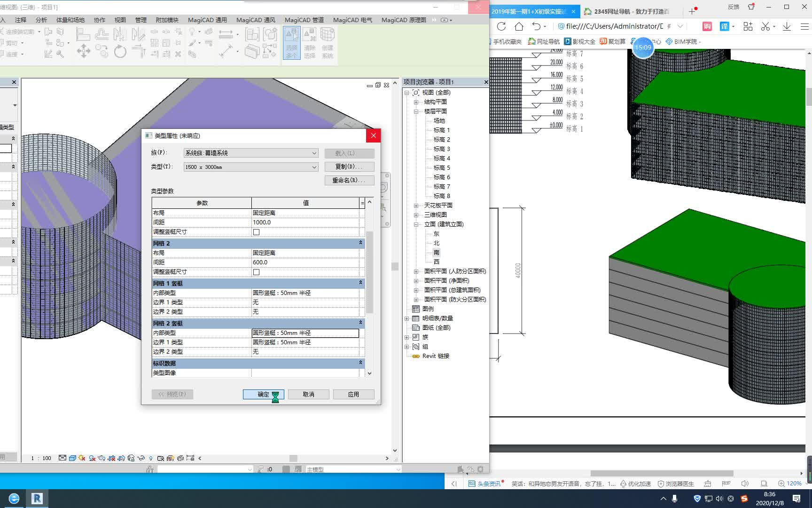Toggle the crop view icon on status bar
This screenshot has height=508, width=812.
point(111,458)
